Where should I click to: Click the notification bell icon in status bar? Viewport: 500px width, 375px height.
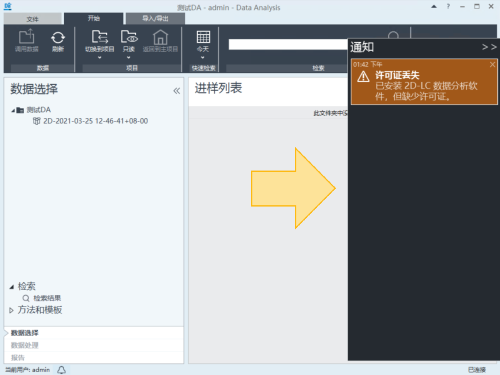61,370
